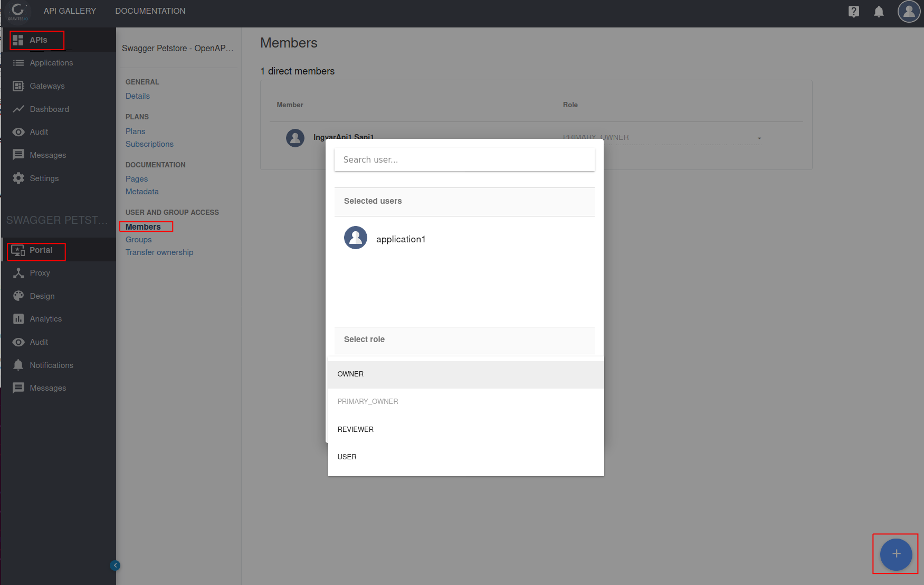Screen dimensions: 924x585
Task: Open the Members link
Action: click(x=143, y=227)
